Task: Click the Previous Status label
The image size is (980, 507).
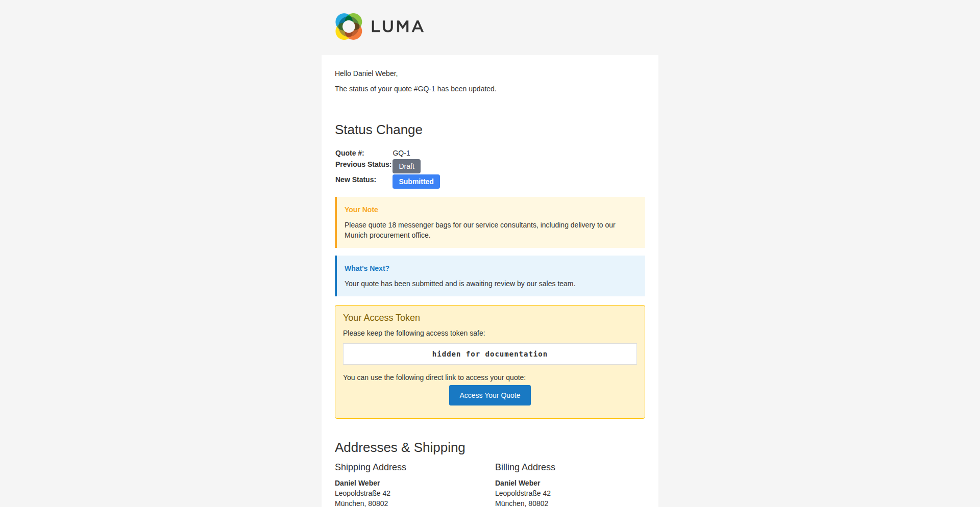Action: click(363, 164)
